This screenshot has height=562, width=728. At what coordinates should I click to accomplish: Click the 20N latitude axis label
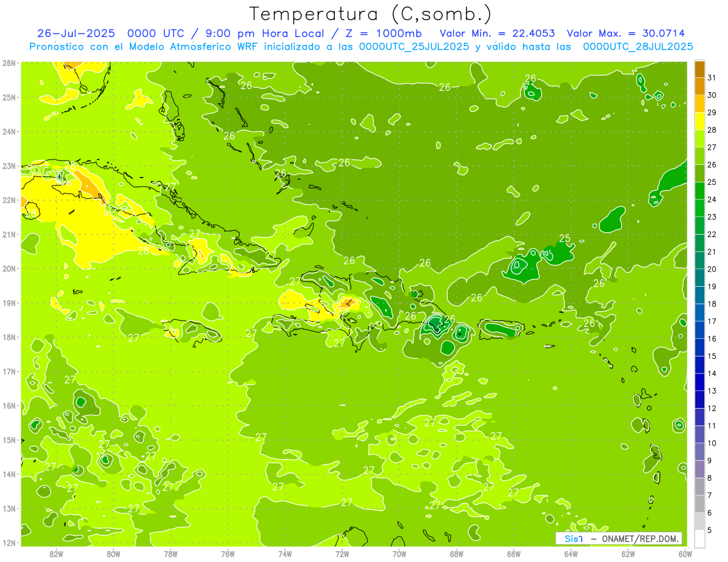(x=8, y=269)
